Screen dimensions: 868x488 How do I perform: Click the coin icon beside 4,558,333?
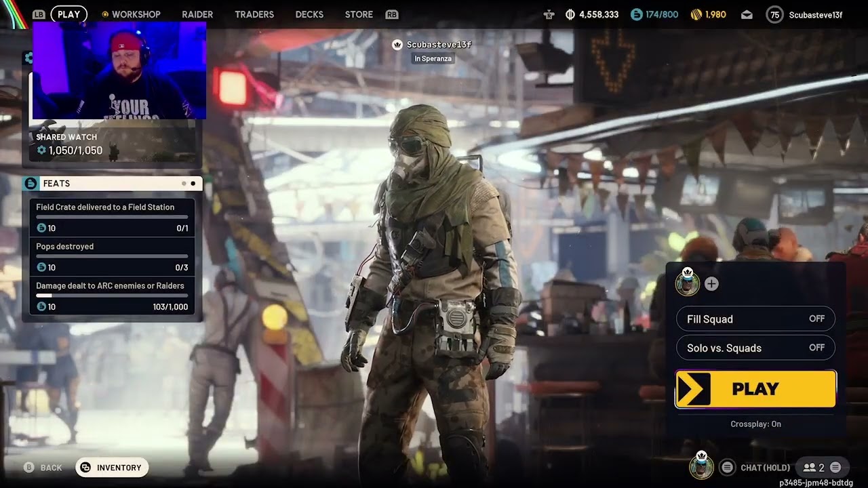point(570,14)
